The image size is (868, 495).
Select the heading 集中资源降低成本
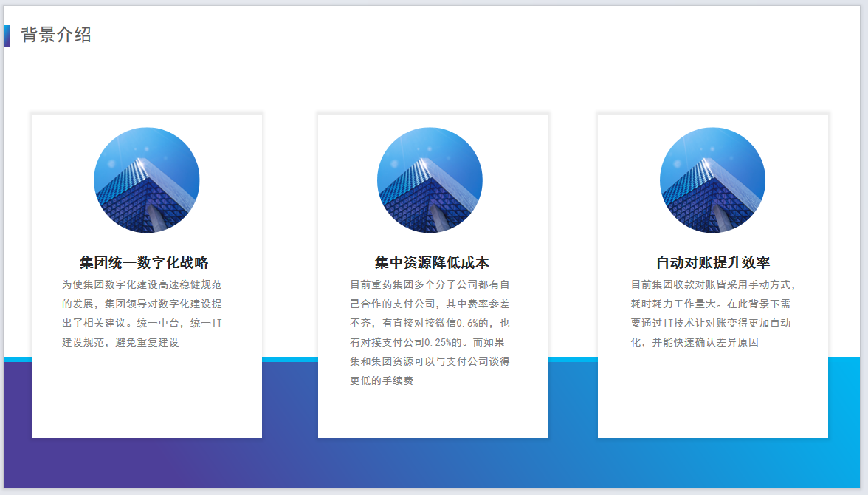pyautogui.click(x=432, y=262)
